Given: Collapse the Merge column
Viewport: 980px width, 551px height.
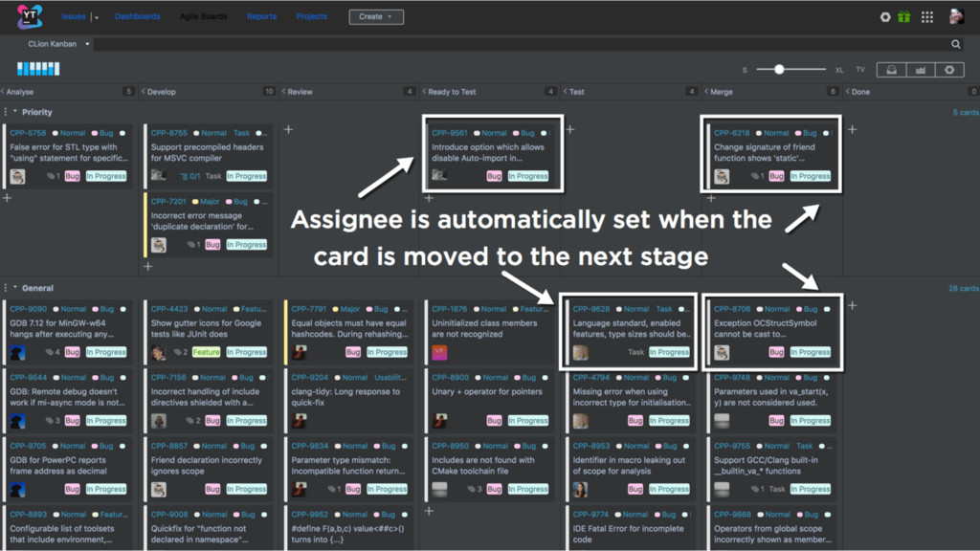Looking at the screenshot, I should pyautogui.click(x=706, y=91).
